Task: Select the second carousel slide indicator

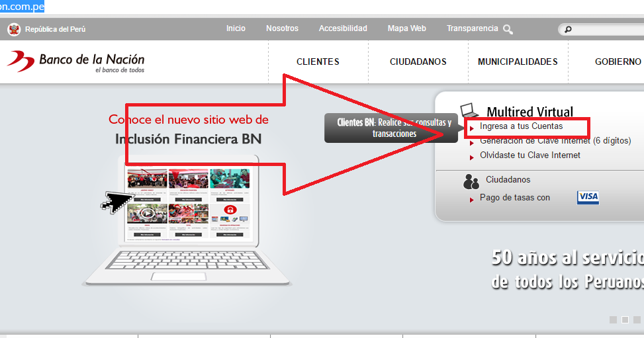Action: point(625,319)
